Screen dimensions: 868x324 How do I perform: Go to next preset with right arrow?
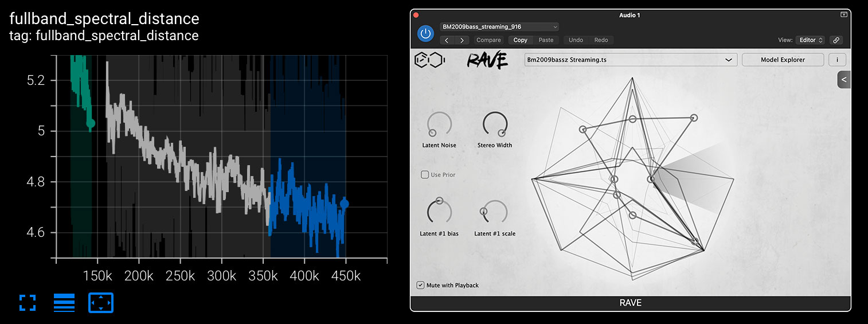tap(462, 40)
